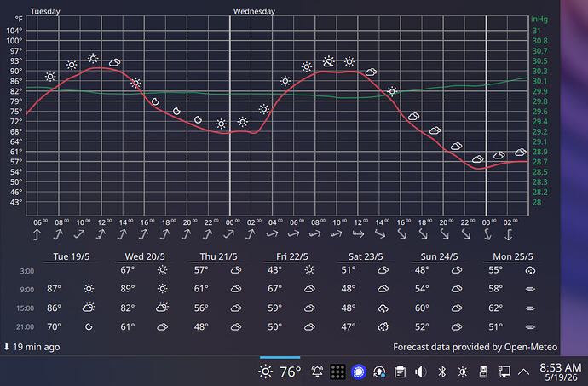Select the Mon 25/5 day header
The height and width of the screenshot is (386, 588).
point(513,256)
